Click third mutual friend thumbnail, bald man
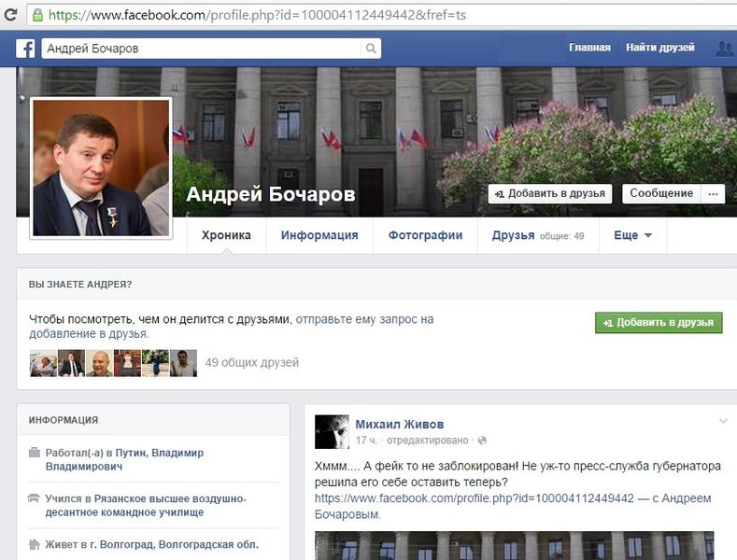The width and height of the screenshot is (737, 560). click(99, 363)
